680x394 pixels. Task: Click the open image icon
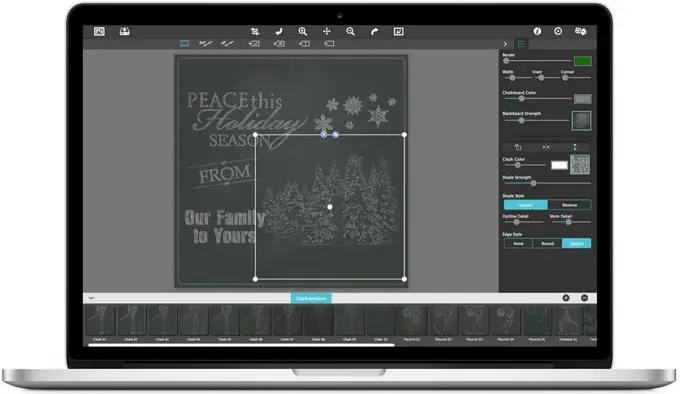pos(99,31)
